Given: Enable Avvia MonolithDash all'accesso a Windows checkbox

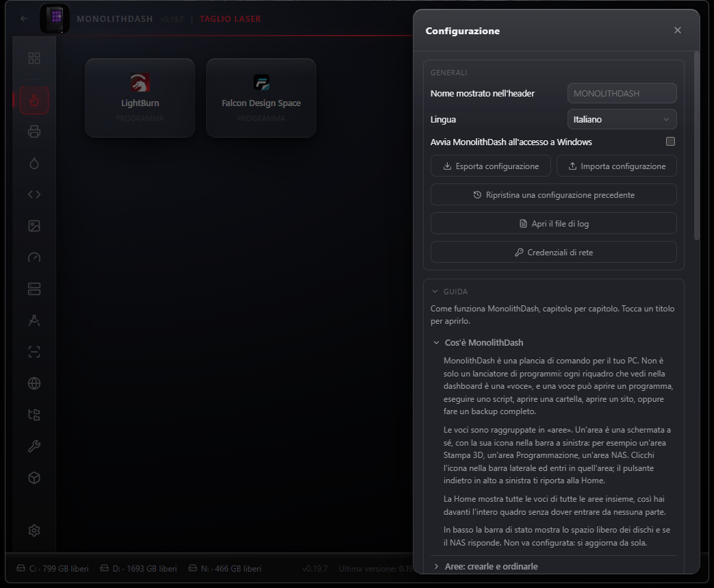Looking at the screenshot, I should [670, 142].
